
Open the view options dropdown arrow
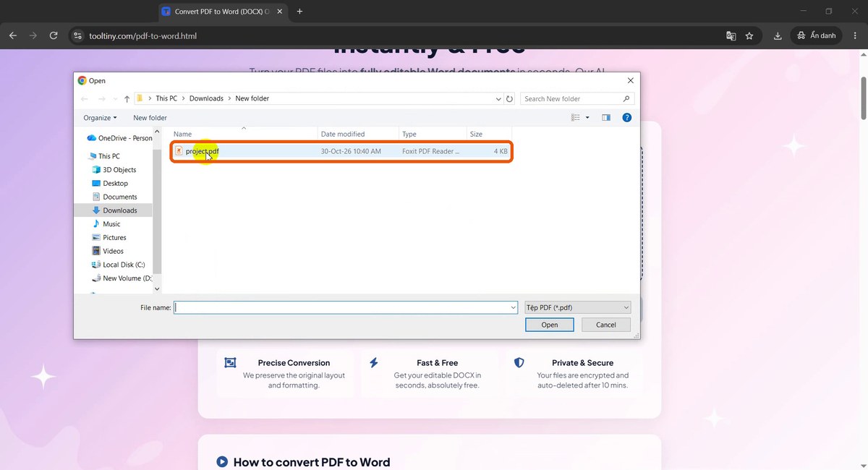[587, 117]
